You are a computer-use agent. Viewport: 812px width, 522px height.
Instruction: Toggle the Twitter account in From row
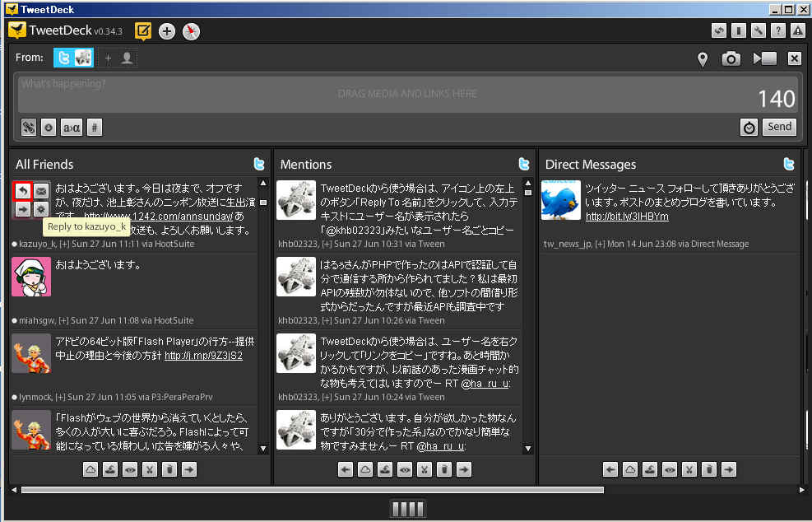(x=73, y=58)
